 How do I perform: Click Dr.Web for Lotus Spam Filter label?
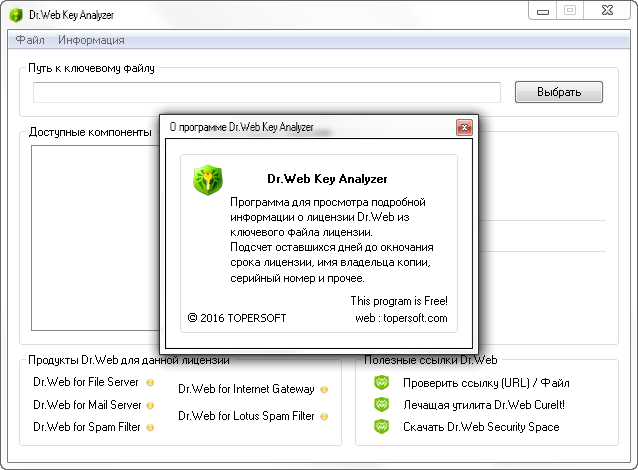point(246,416)
